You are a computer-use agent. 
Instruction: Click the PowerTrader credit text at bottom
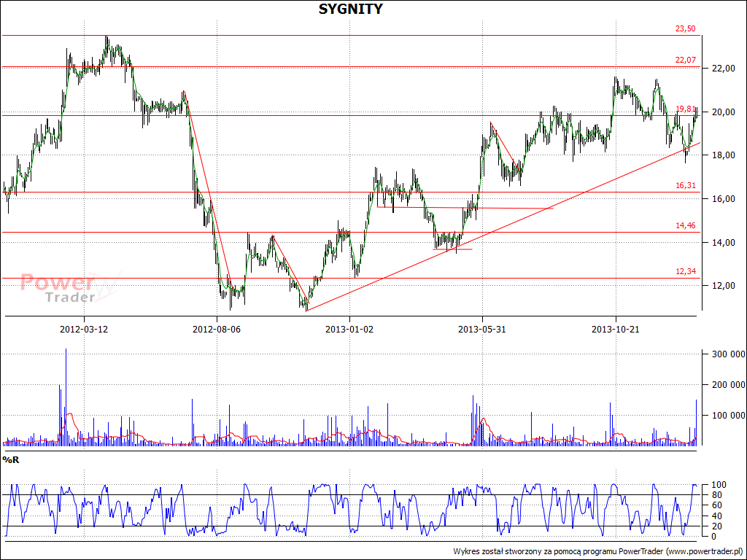[598, 551]
